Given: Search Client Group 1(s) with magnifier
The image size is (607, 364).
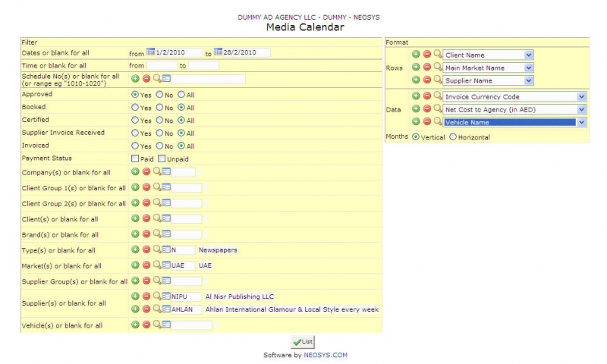Looking at the screenshot, I should [x=157, y=187].
